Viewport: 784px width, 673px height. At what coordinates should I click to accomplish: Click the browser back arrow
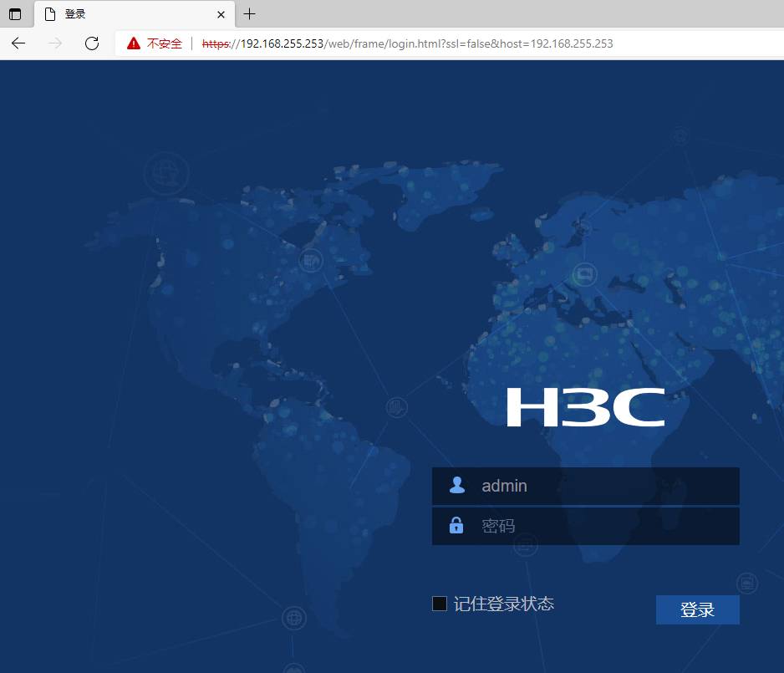(18, 43)
